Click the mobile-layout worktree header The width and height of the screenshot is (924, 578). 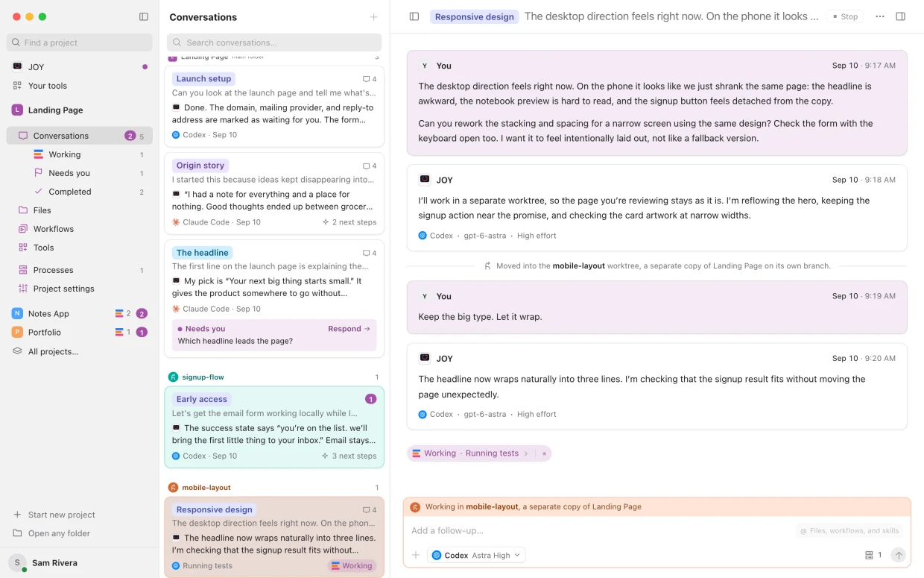point(274,488)
